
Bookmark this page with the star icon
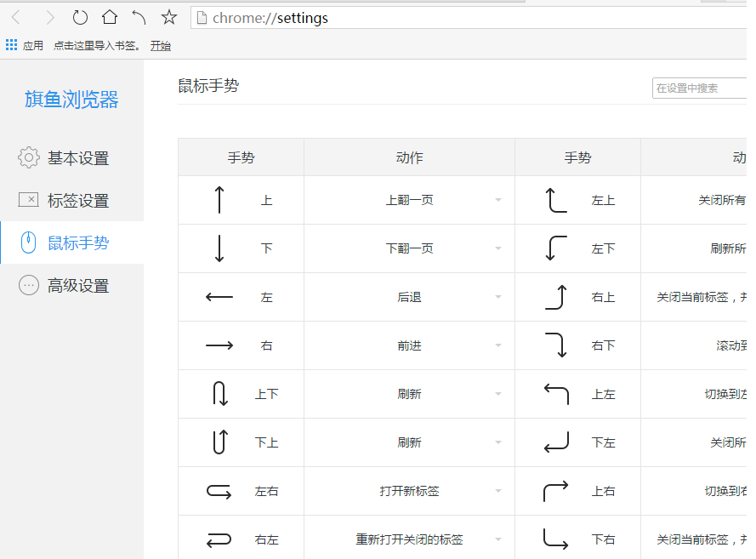[x=168, y=17]
